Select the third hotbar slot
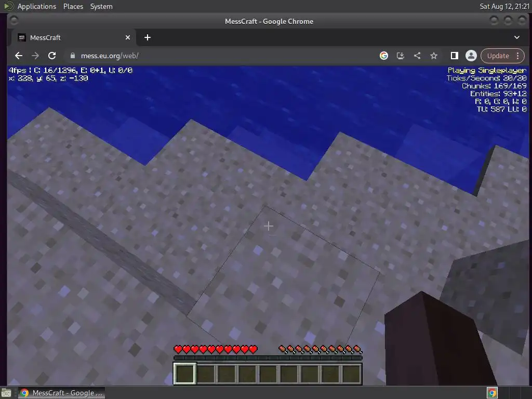Viewport: 532px width, 399px height. 227,374
